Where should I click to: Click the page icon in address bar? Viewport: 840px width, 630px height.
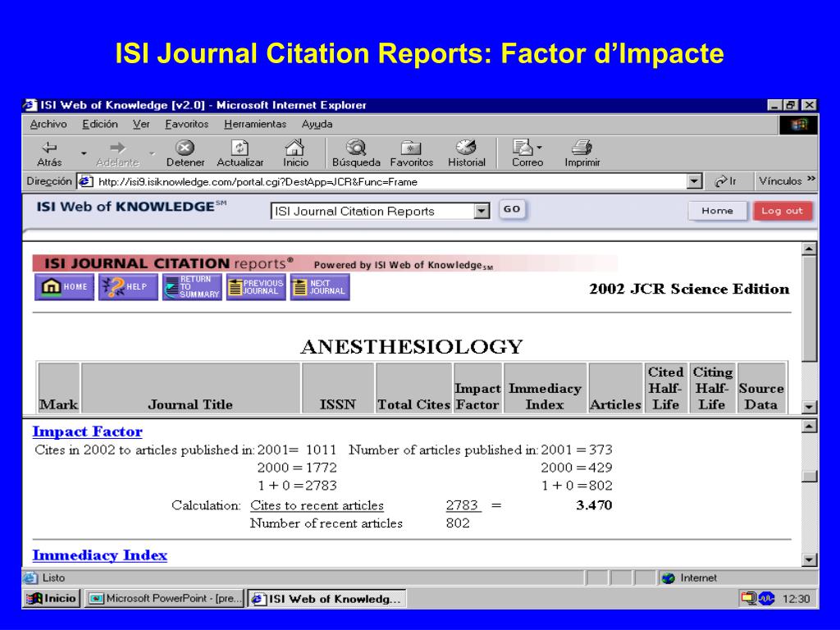(x=85, y=181)
